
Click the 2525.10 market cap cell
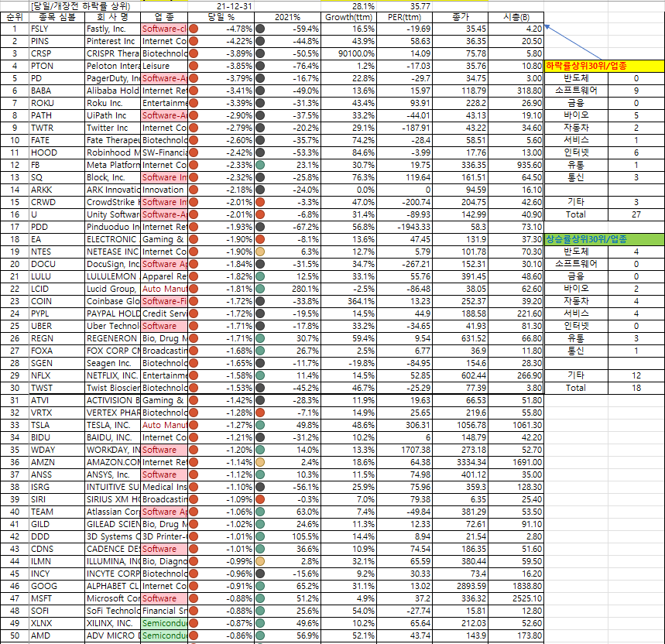tap(516, 598)
